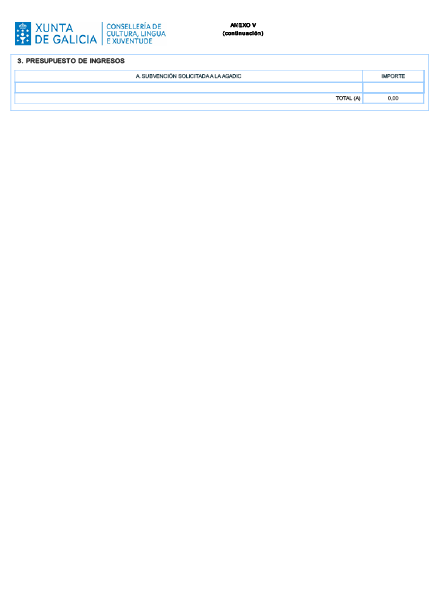The height and width of the screenshot is (615, 439).
Task: Click the 'Consellería de Cultura, Lingua e Xuventude' text
Action: pos(136,34)
